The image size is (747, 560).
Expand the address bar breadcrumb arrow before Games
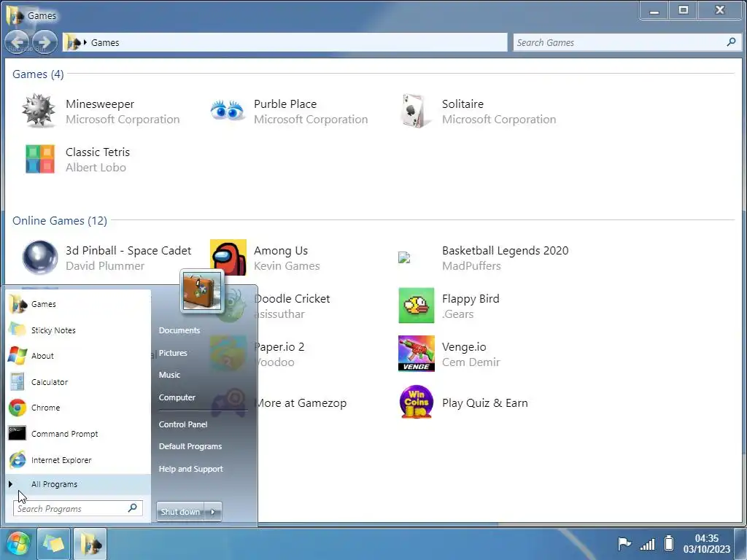click(85, 42)
